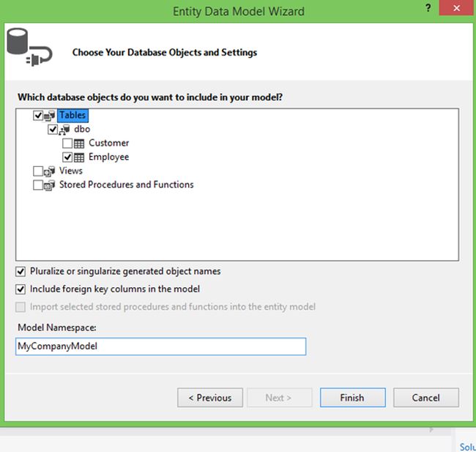476x452 pixels.
Task: Go back with the Previous button
Action: coord(209,398)
